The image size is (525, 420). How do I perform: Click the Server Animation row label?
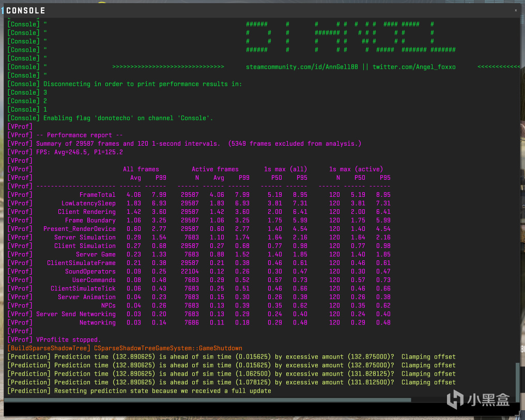click(87, 297)
